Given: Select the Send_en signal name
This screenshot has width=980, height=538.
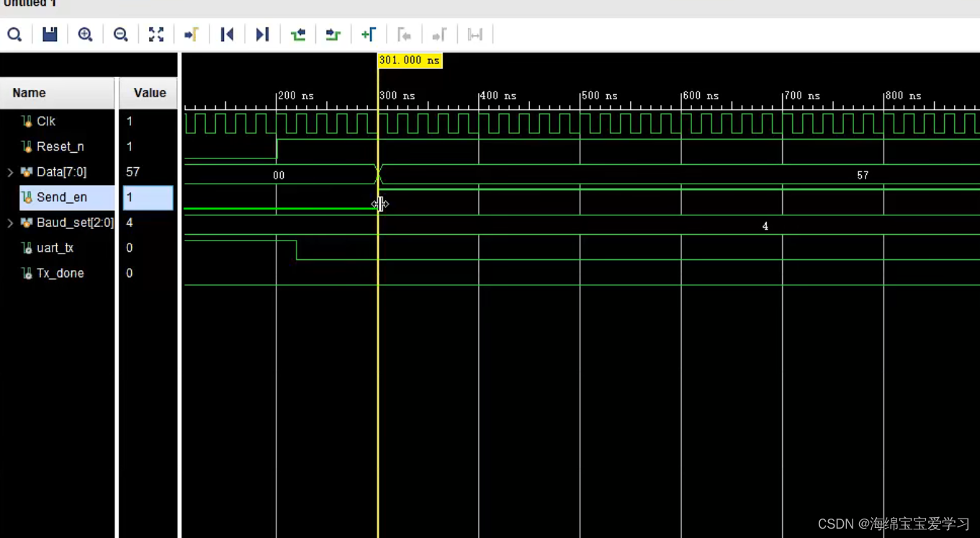Looking at the screenshot, I should pos(62,197).
